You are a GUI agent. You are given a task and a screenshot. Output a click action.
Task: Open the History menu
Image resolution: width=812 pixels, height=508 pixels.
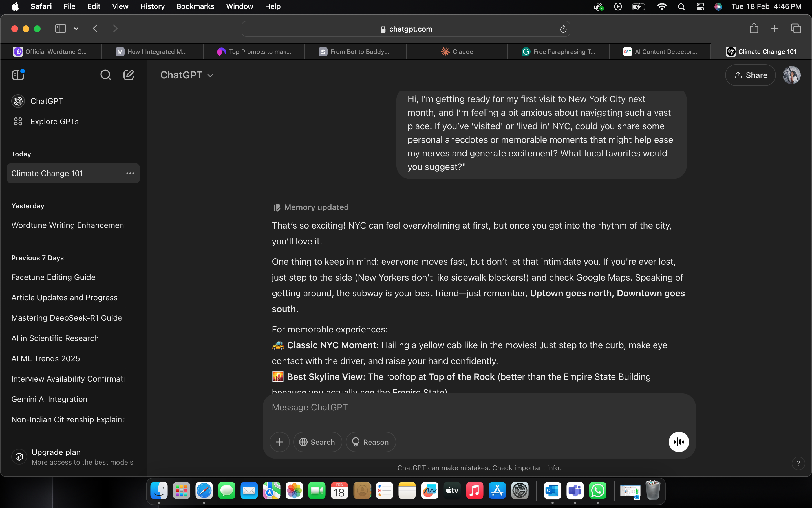[x=152, y=7]
